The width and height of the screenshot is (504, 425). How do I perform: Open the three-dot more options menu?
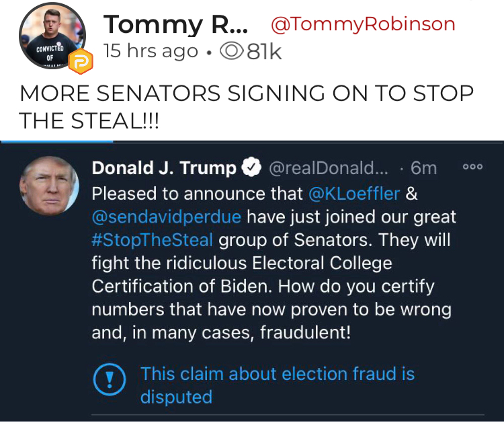point(473,167)
